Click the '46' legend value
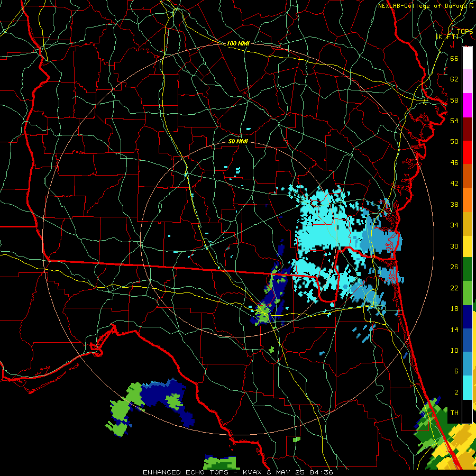This screenshot has height=476, width=476. click(454, 163)
